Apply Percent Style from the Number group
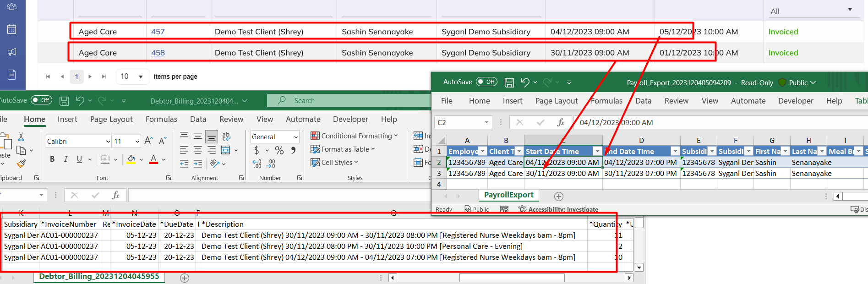The image size is (868, 284). (x=279, y=150)
